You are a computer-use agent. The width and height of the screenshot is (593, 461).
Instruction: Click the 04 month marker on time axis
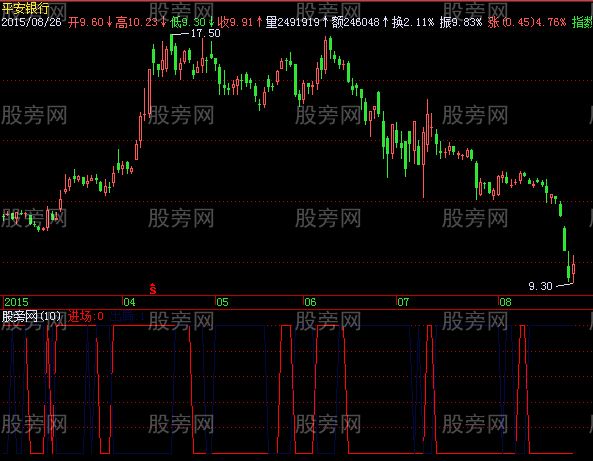(129, 302)
